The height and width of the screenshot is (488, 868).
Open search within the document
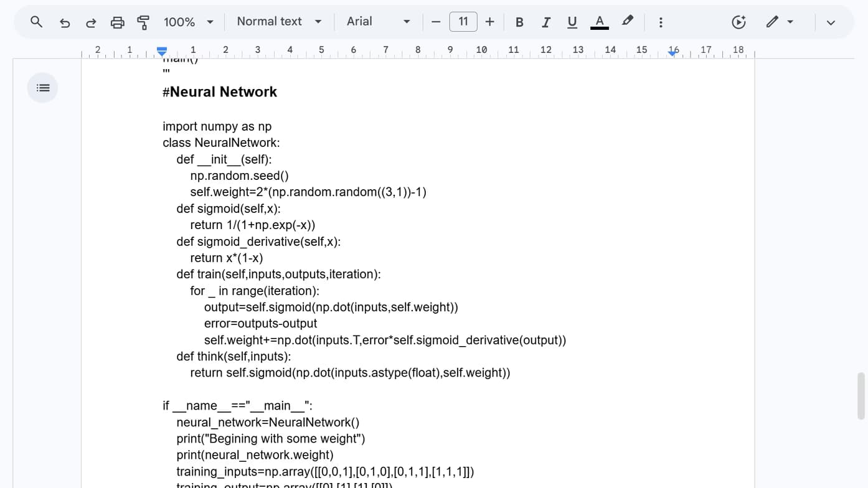[x=35, y=21]
